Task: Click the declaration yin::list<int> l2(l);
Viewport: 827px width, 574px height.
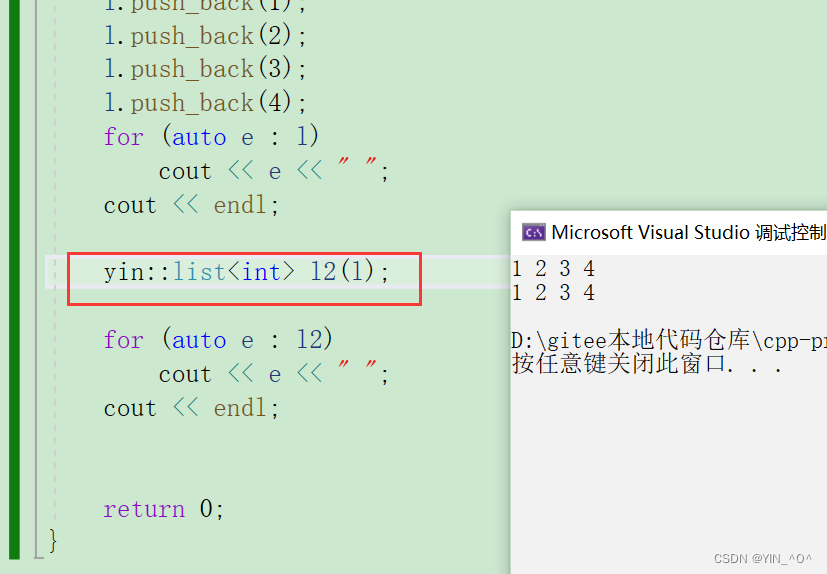Action: pyautogui.click(x=246, y=272)
